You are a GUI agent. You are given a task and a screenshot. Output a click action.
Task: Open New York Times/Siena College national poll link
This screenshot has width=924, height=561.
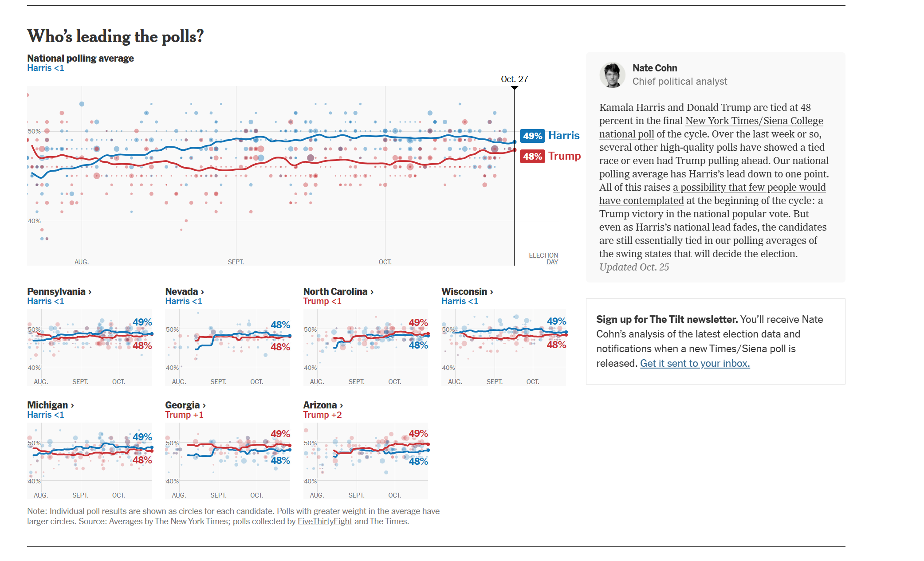(x=754, y=121)
